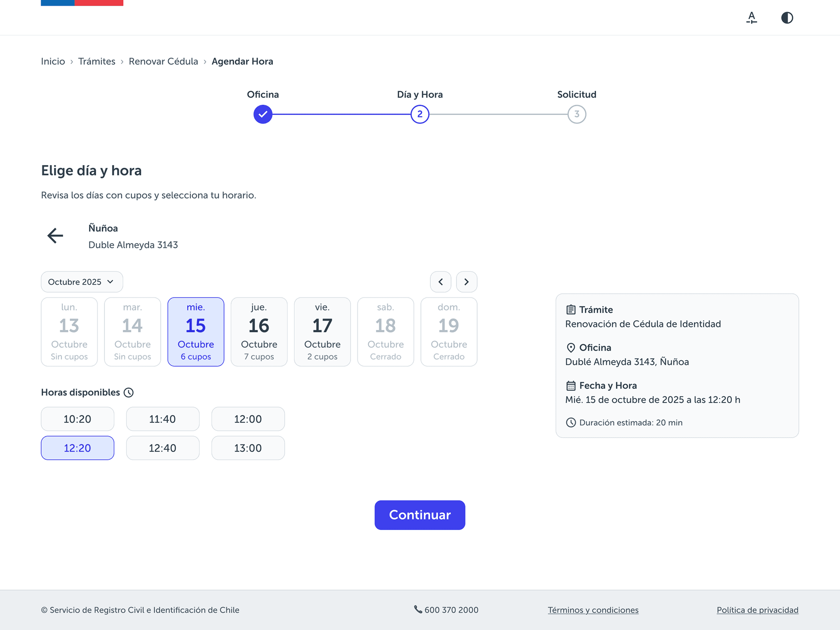Click the back arrow next to Ñuñoa
Screen dimensions: 840x630
(56, 236)
